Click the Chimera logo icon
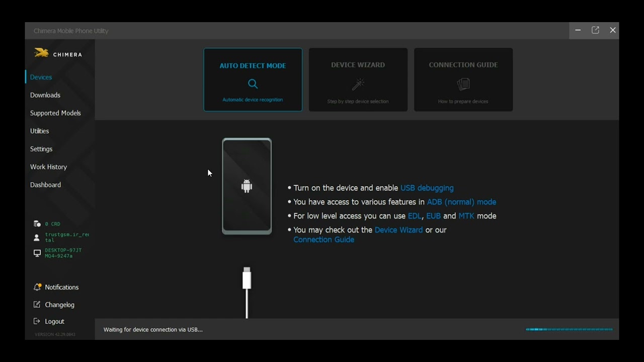The width and height of the screenshot is (644, 362). click(x=41, y=53)
